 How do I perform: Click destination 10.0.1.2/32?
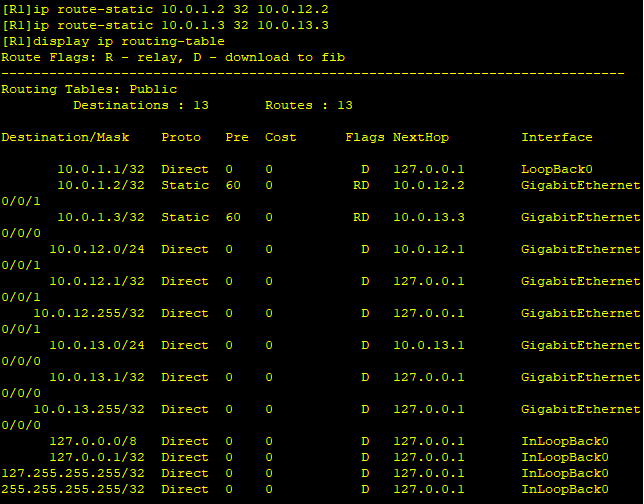click(x=101, y=185)
